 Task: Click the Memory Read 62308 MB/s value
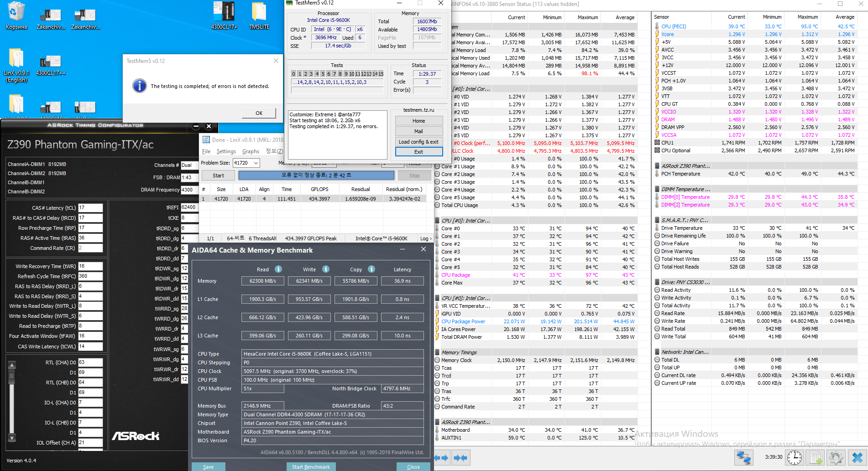pos(262,281)
